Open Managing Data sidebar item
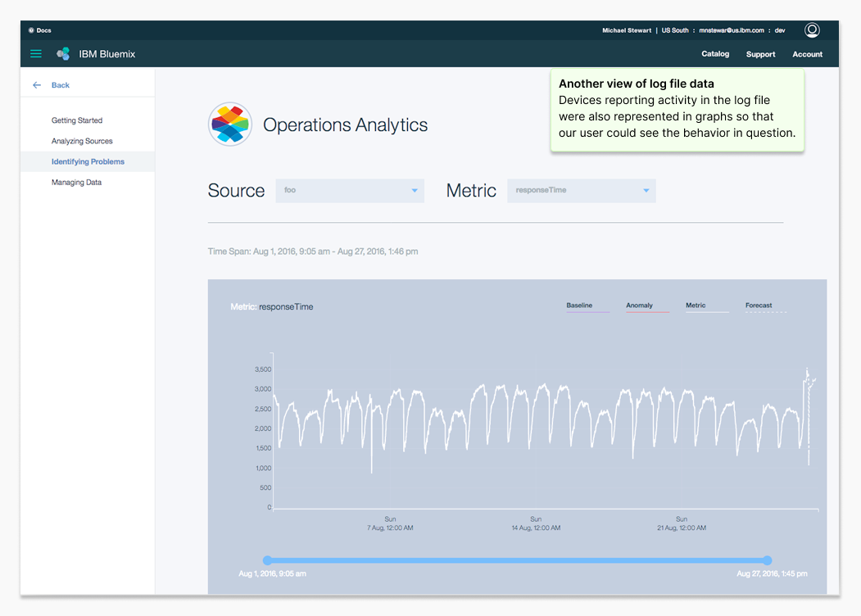Viewport: 861px width, 616px height. [x=77, y=183]
